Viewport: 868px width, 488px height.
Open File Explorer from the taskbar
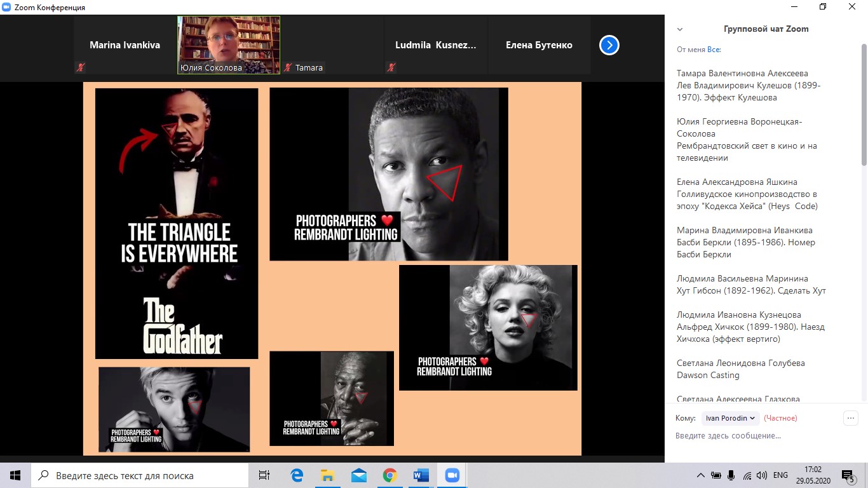(328, 475)
